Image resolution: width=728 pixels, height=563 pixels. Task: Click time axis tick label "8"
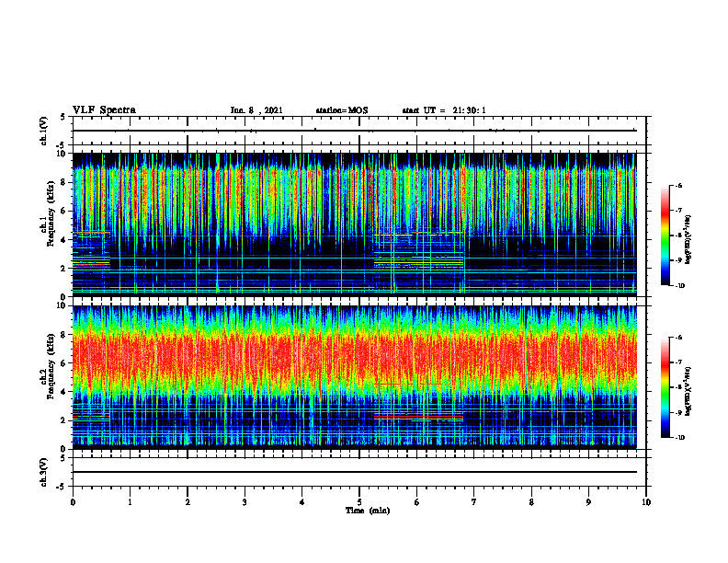(531, 502)
